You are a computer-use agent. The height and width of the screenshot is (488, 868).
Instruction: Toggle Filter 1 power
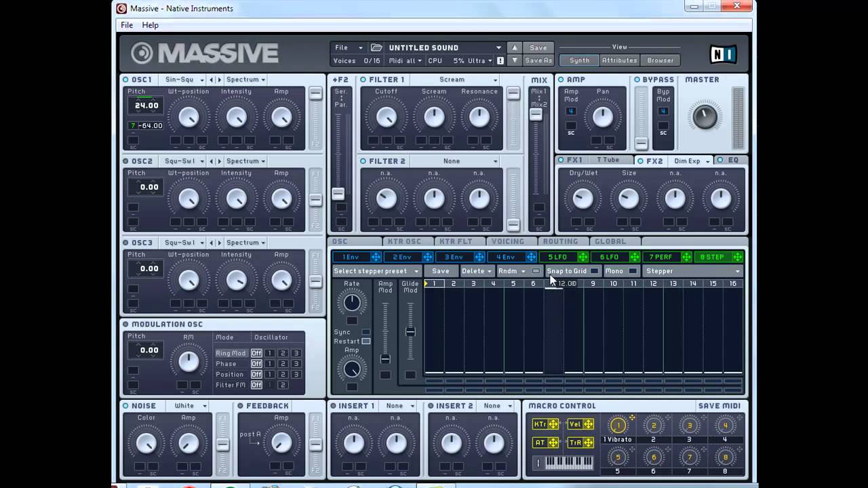(363, 79)
